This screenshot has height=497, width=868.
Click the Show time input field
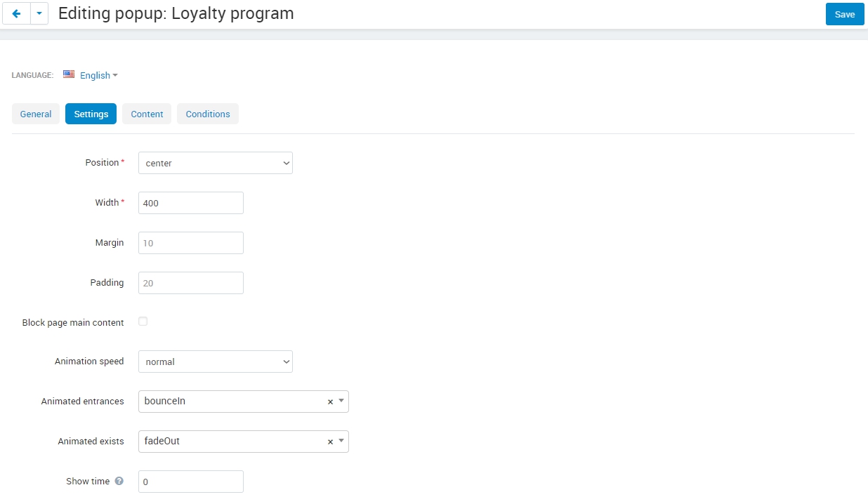(x=191, y=482)
